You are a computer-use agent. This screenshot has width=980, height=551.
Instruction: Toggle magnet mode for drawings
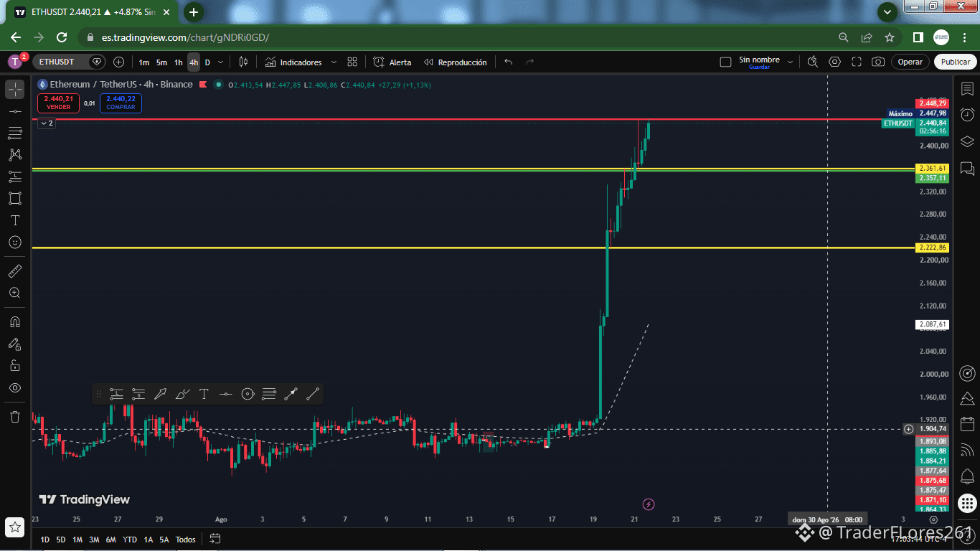point(15,322)
